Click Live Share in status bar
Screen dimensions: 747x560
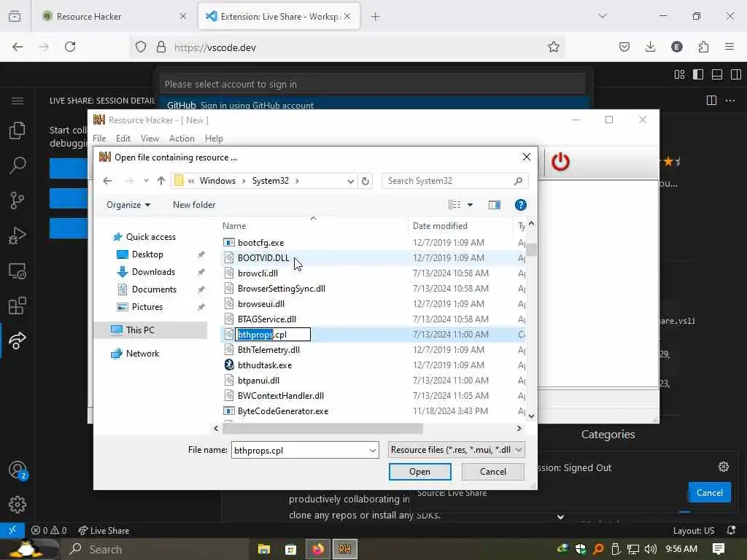coord(104,530)
